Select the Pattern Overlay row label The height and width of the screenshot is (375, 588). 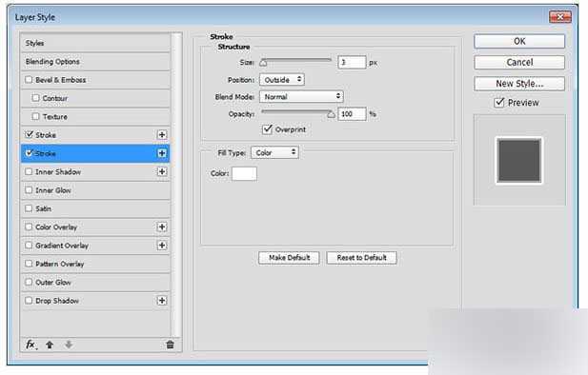60,264
